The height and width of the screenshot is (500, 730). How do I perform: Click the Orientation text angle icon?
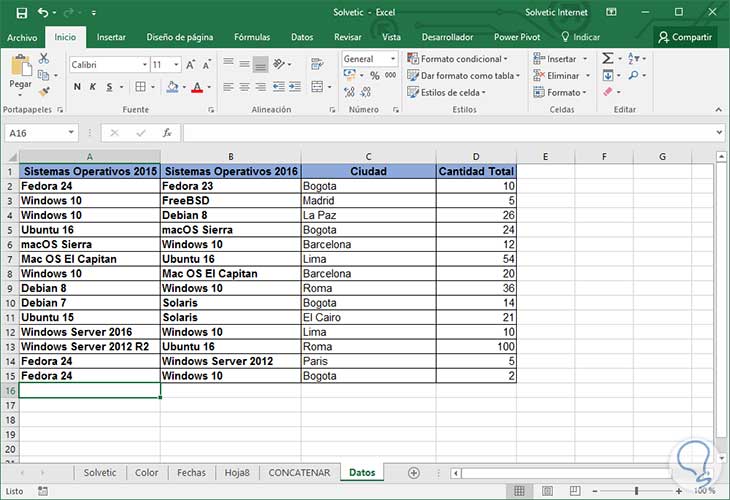coord(279,63)
